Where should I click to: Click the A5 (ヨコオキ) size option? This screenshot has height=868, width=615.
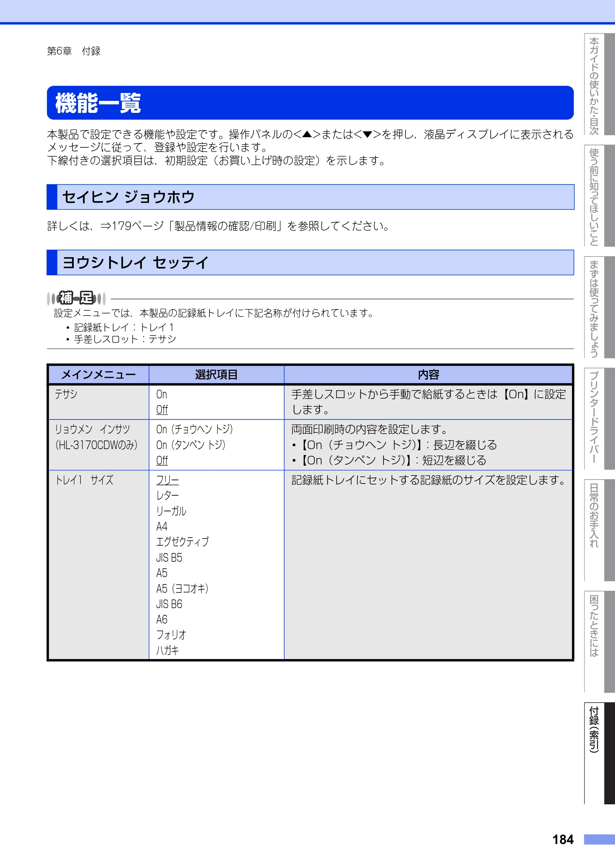tap(183, 588)
